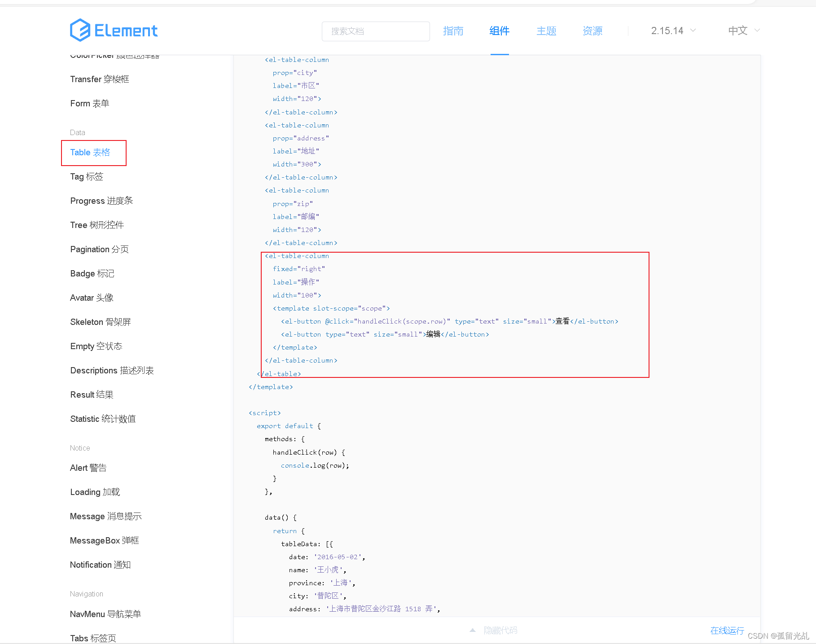Select Table 表格 in the sidebar

pyautogui.click(x=90, y=153)
